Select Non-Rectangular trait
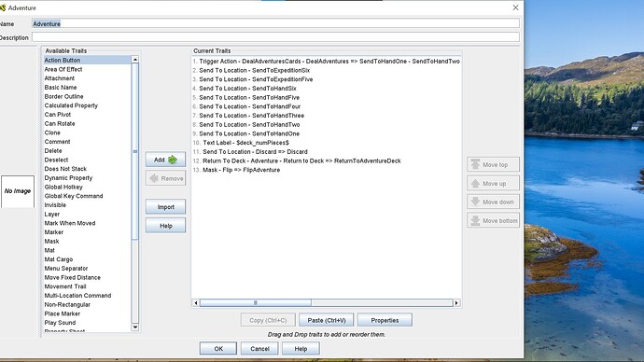 pyautogui.click(x=87, y=304)
